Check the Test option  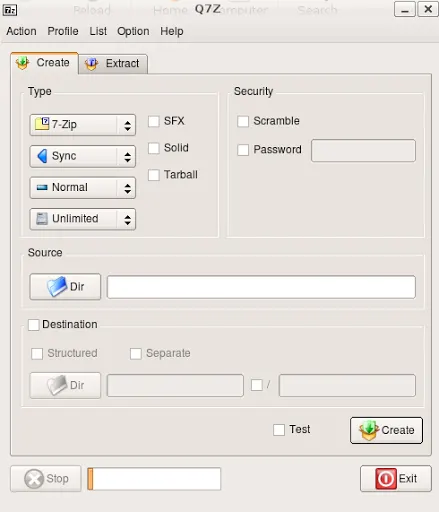click(279, 430)
